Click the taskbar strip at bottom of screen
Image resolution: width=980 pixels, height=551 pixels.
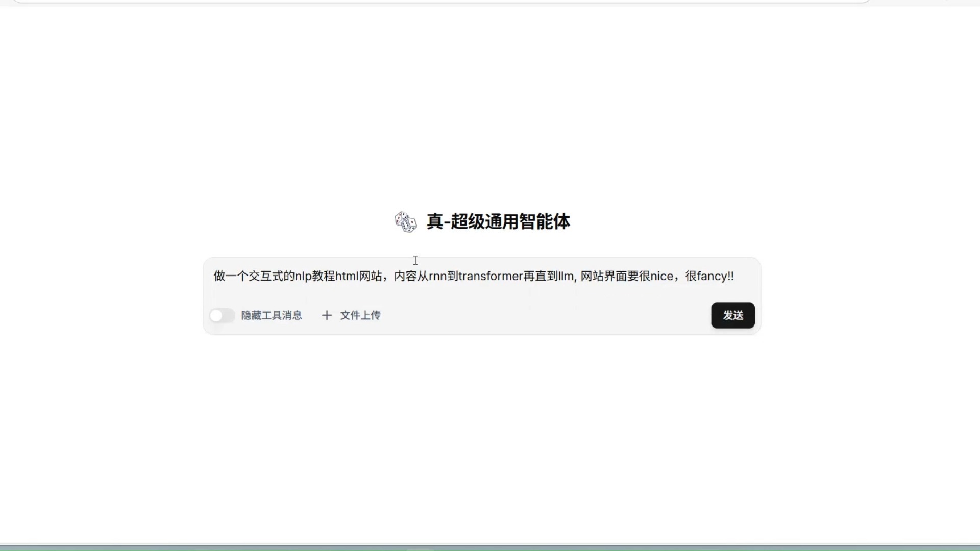tap(490, 548)
